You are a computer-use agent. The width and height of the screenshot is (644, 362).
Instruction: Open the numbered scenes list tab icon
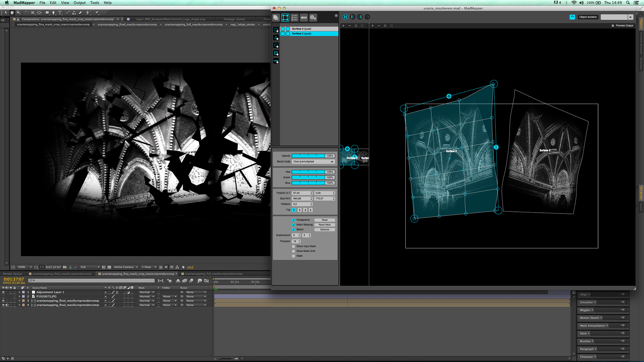294,17
